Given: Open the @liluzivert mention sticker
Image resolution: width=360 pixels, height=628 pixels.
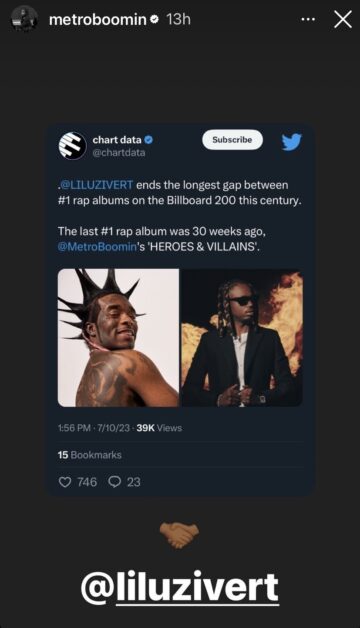Looking at the screenshot, I should point(179,588).
